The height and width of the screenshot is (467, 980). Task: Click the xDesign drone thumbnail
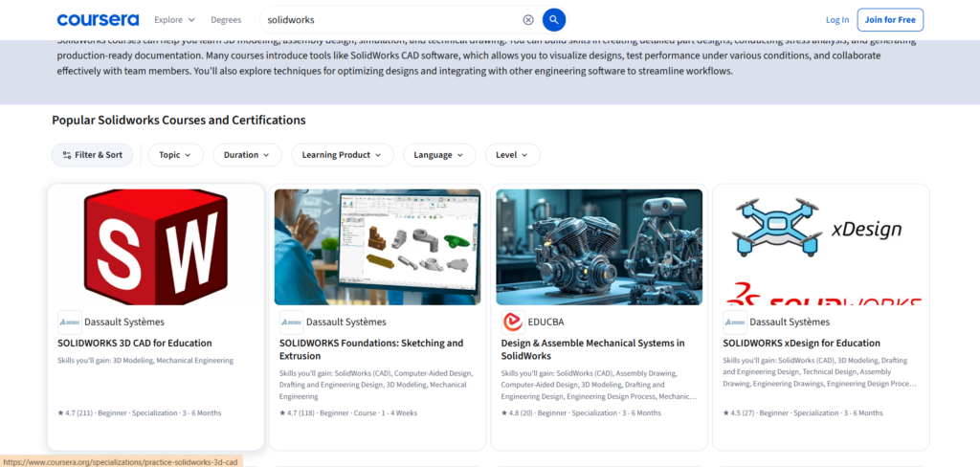[x=821, y=247]
